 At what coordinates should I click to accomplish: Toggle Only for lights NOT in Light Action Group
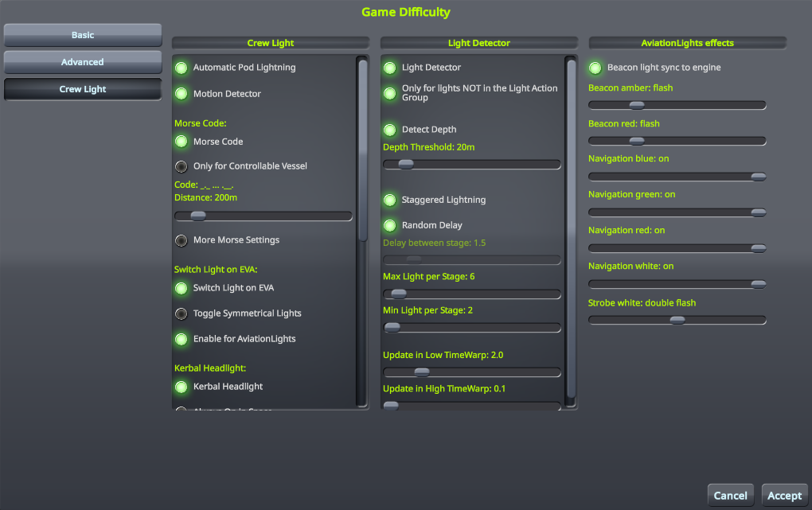(390, 93)
